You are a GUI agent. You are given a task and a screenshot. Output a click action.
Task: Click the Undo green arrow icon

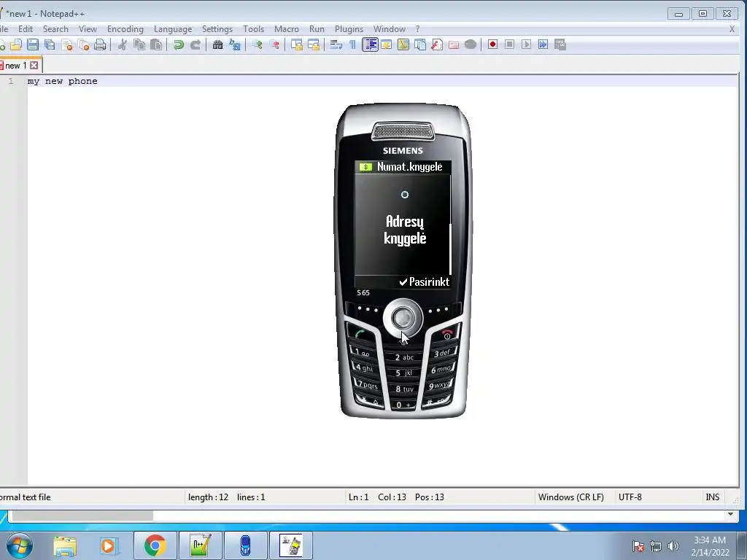(179, 44)
